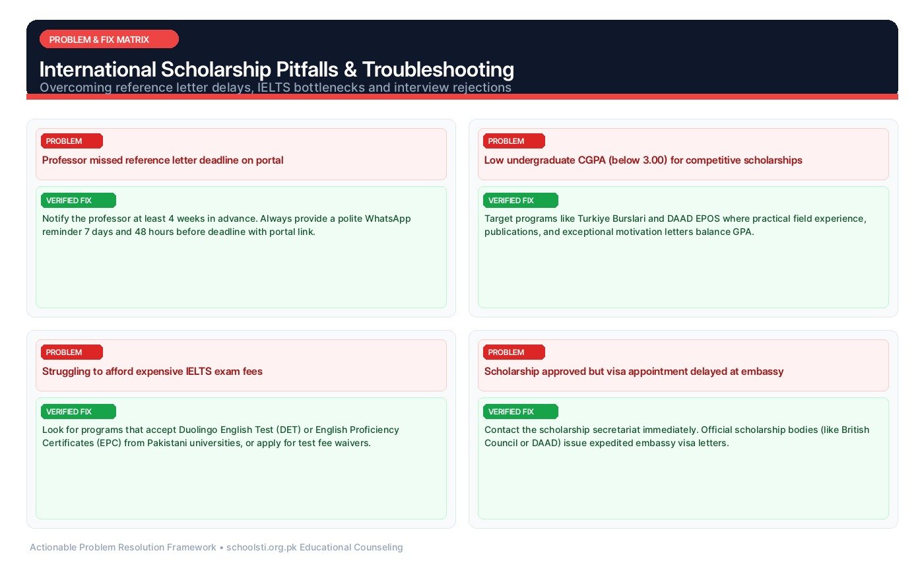924x561 pixels.
Task: Click PROBLEM badge above visa appointment delayed
Action: coord(514,352)
